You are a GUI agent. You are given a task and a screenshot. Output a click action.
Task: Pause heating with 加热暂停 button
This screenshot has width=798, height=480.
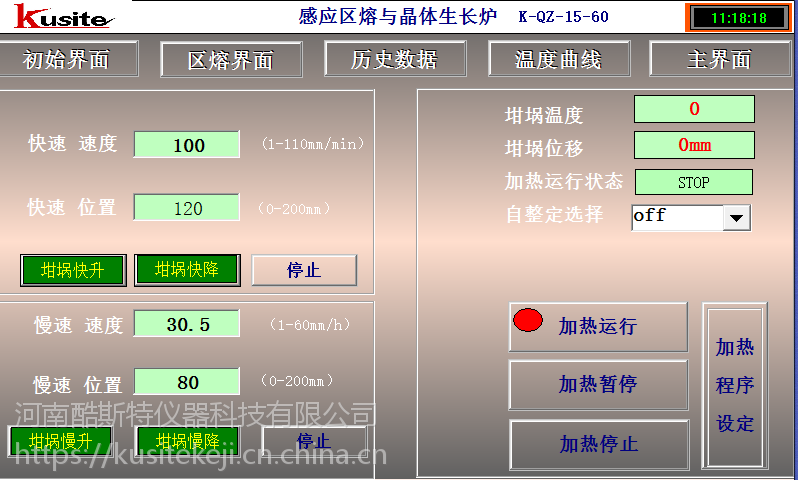click(x=598, y=385)
